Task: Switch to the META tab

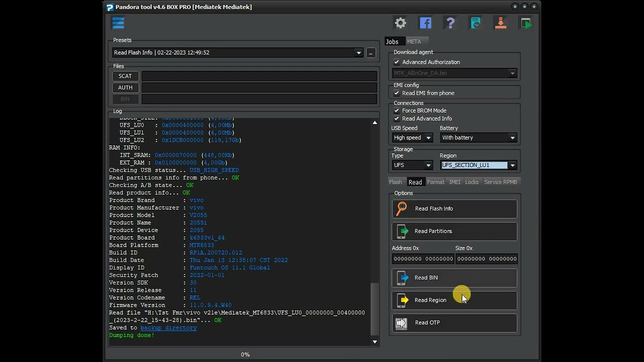Action: point(414,42)
